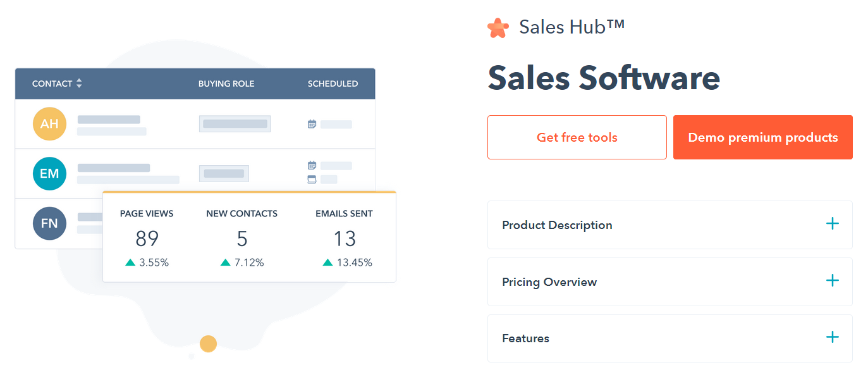Click the BUYING ROLE column header
Image resolution: width=868 pixels, height=384 pixels.
(226, 84)
